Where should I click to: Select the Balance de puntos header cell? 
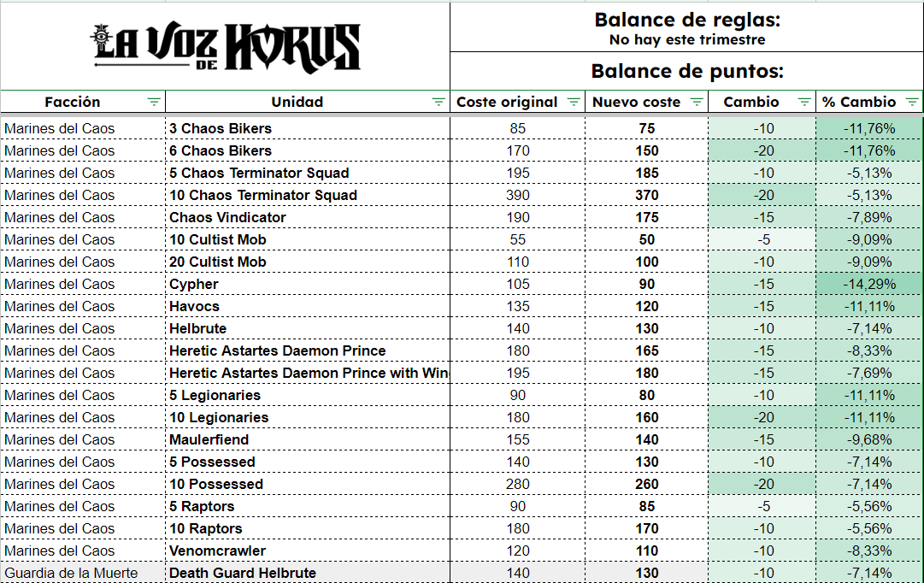pos(686,71)
